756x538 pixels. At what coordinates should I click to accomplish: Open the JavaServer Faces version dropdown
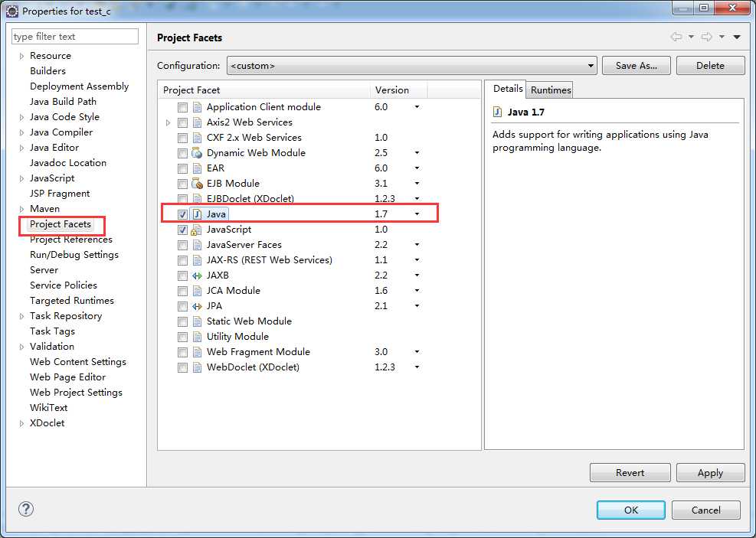click(x=417, y=245)
